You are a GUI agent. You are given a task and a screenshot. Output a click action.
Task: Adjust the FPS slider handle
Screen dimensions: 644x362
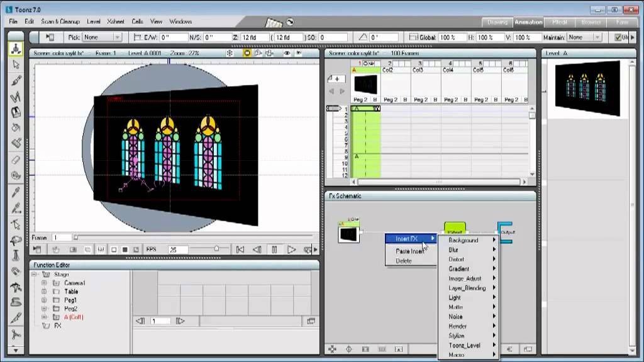tap(216, 249)
